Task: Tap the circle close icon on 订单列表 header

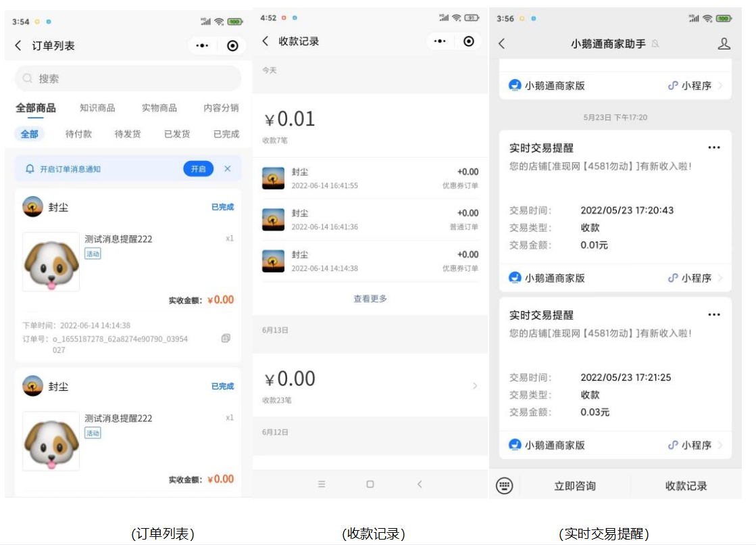Action: coord(232,45)
